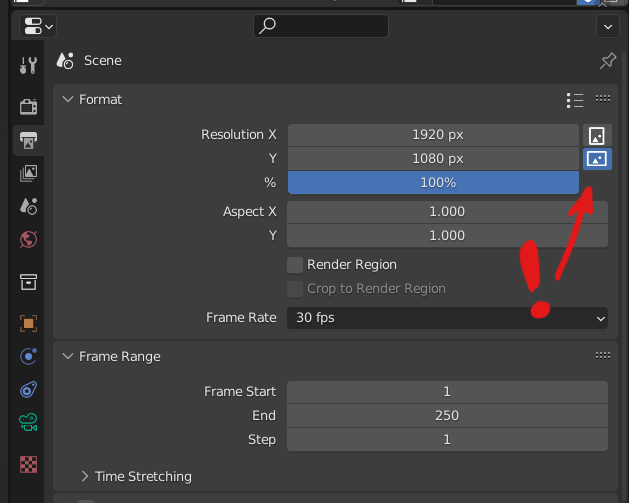Choose the landscape orientation button
This screenshot has height=503, width=629.
click(597, 159)
